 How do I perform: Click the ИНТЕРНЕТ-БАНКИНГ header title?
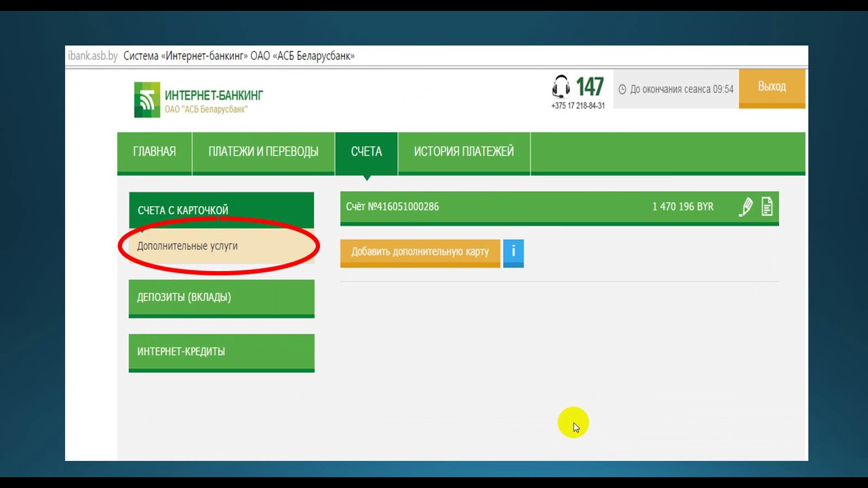pos(214,96)
